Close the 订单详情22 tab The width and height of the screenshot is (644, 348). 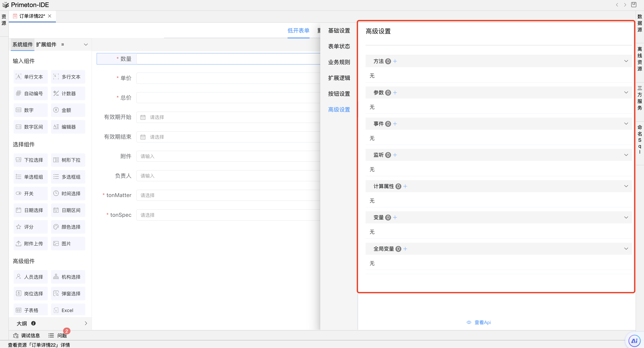click(x=50, y=16)
